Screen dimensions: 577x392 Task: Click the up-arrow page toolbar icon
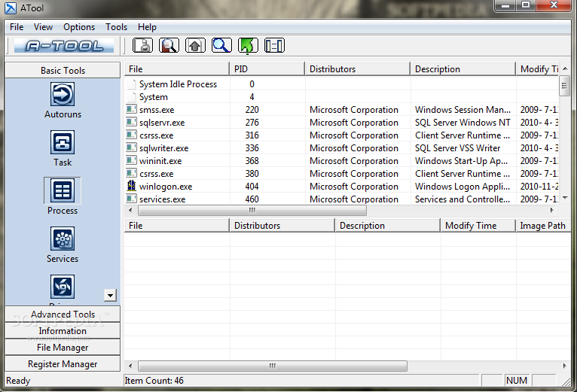pyautogui.click(x=195, y=46)
